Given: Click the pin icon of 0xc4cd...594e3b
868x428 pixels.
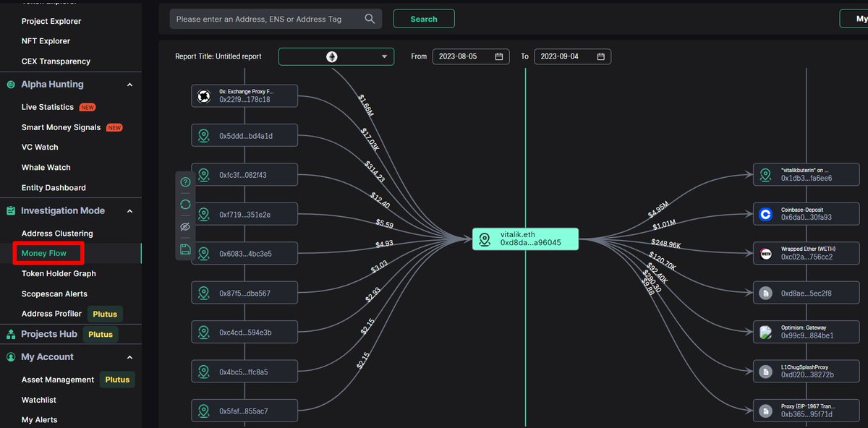Looking at the screenshot, I should pos(205,333).
